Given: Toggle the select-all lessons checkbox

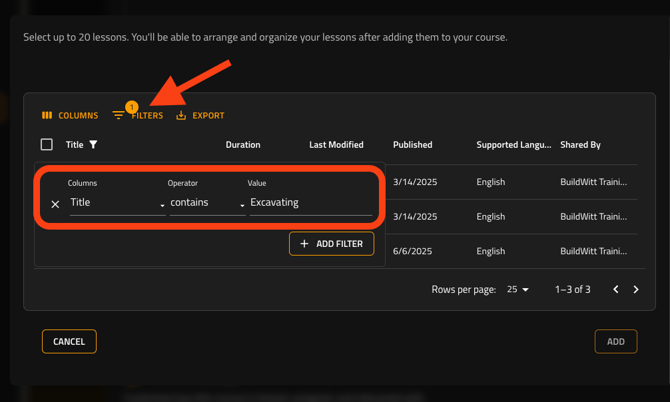Looking at the screenshot, I should click(x=47, y=145).
